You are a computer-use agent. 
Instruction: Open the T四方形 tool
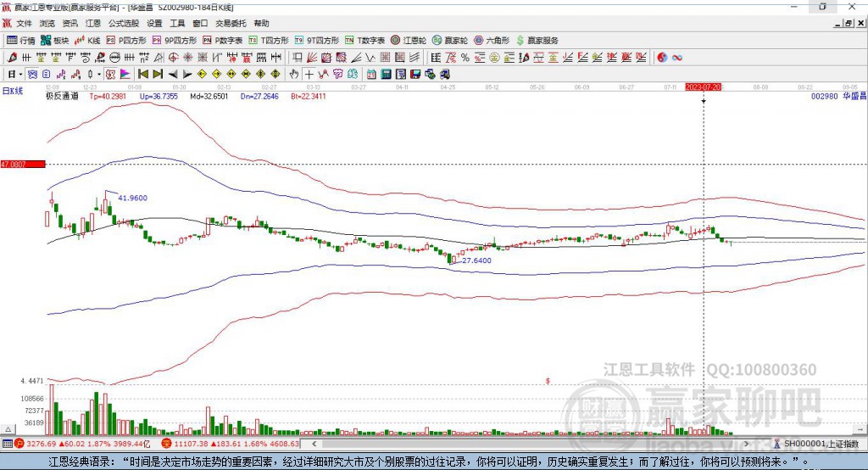(x=269, y=41)
